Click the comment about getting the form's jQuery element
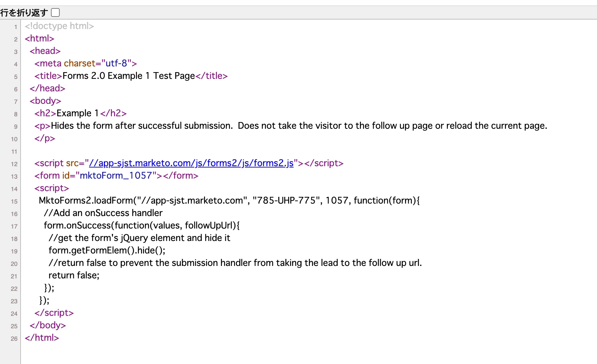Image resolution: width=597 pixels, height=364 pixels. (139, 238)
